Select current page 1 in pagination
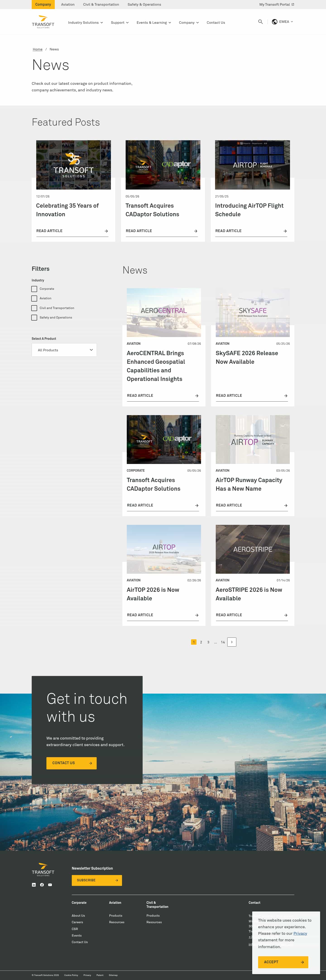 [x=194, y=642]
